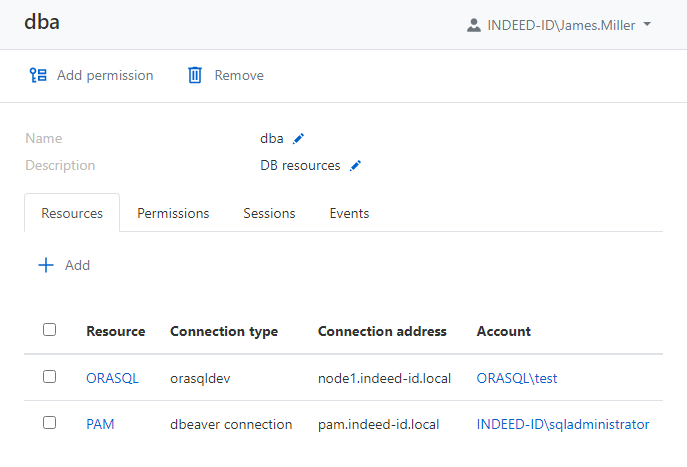The height and width of the screenshot is (467, 687).
Task: Click the Remove trash can icon
Action: click(195, 75)
